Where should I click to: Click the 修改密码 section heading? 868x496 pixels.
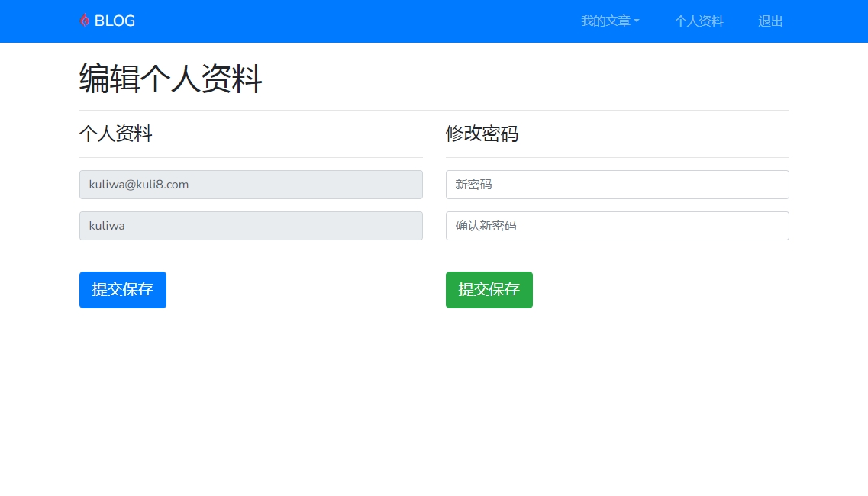[x=482, y=134]
